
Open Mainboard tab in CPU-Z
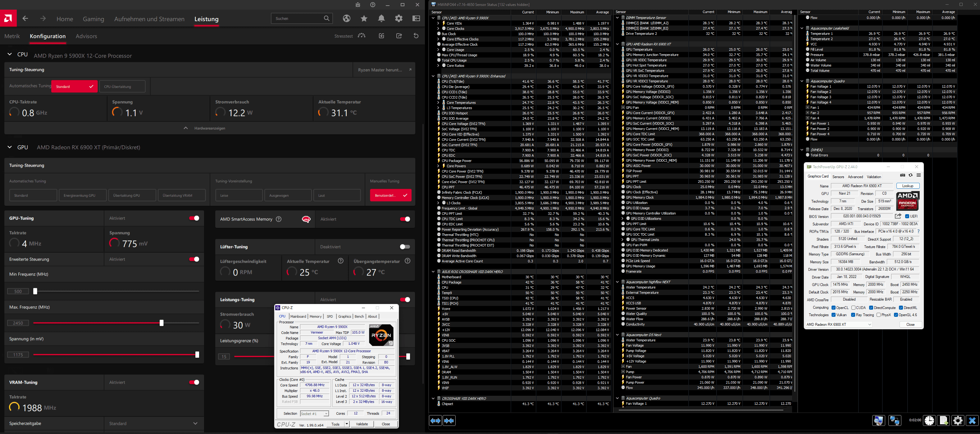(298, 316)
